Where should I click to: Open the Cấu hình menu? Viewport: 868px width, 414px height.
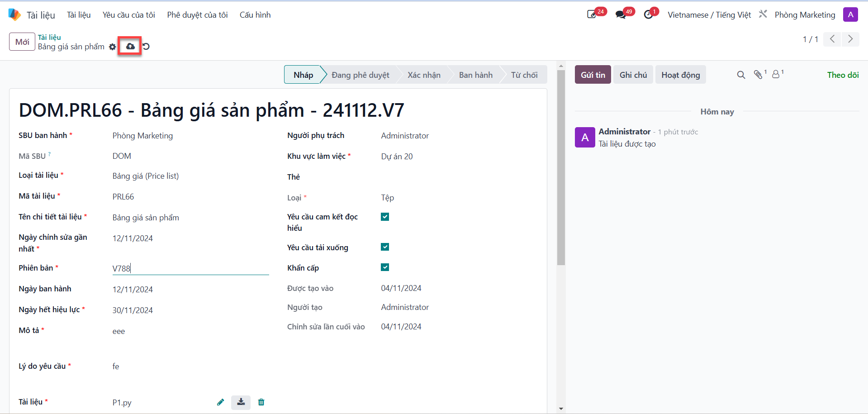(x=255, y=15)
